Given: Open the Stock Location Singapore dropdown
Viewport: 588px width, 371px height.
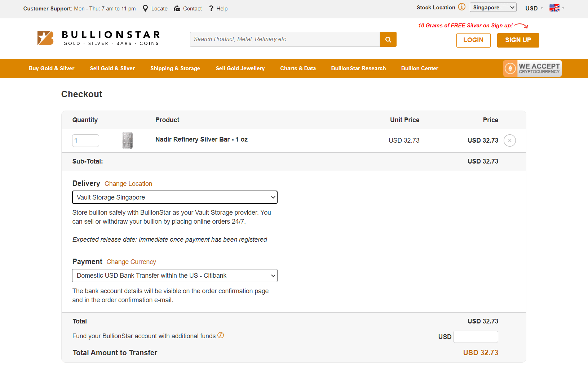Looking at the screenshot, I should pos(493,7).
